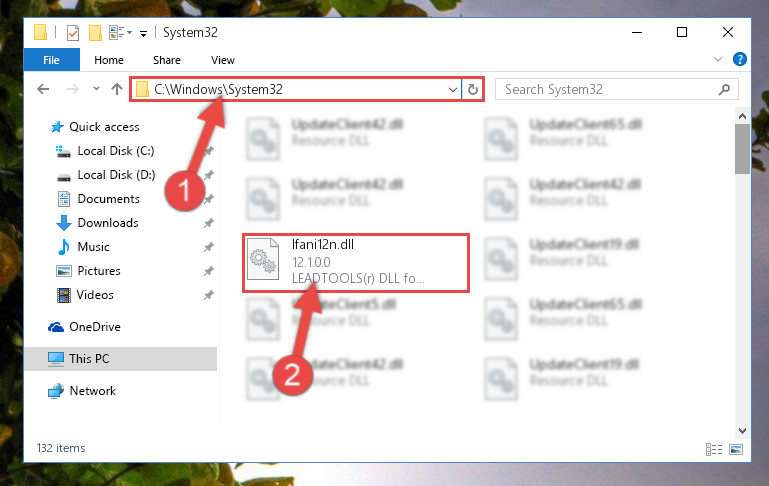Click the vertical scrollbar thumb

coord(742,149)
